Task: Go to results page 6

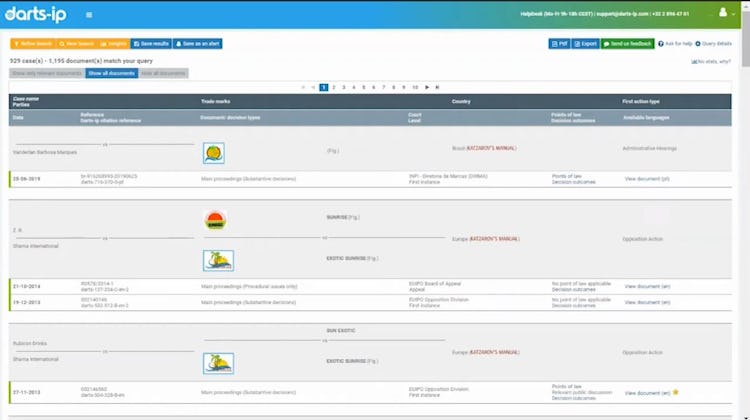Action: click(374, 88)
